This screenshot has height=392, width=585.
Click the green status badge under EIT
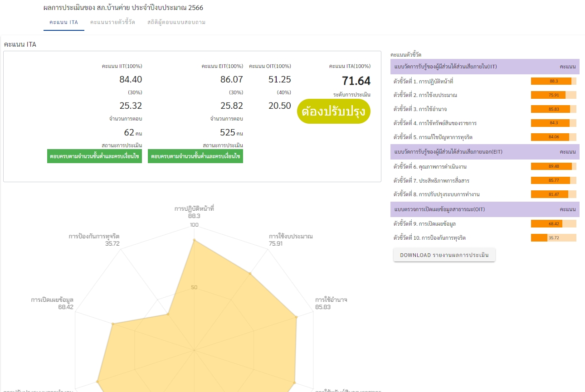pos(195,156)
